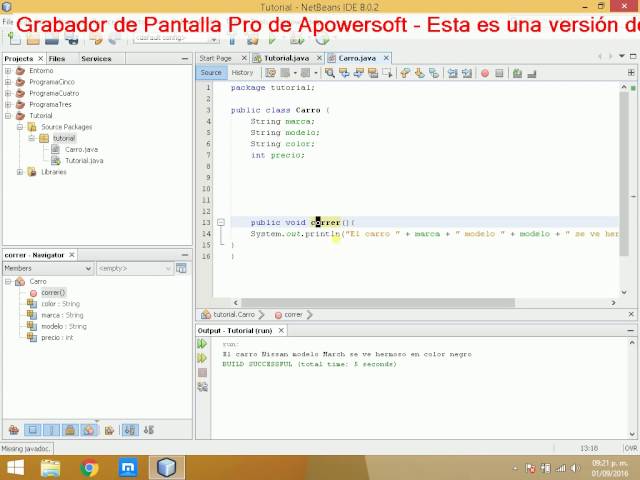Open the Start Page tab

(216, 58)
